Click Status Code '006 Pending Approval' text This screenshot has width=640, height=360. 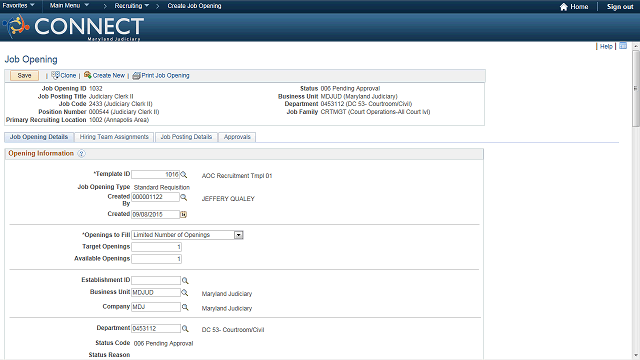coord(163,344)
